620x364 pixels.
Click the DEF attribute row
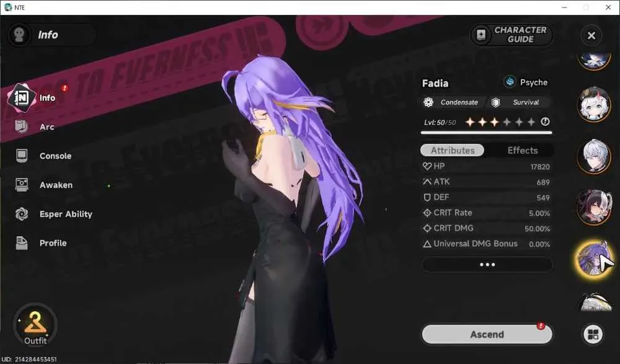(x=486, y=197)
